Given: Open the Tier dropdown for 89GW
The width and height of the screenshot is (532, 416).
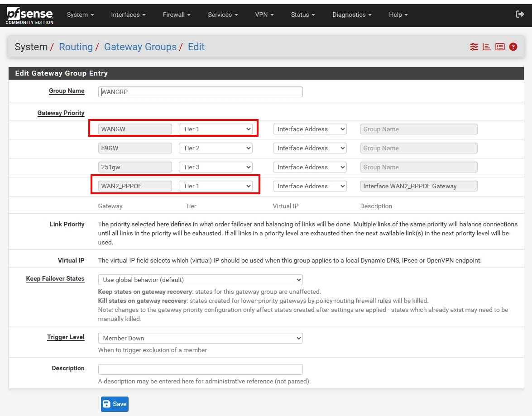Looking at the screenshot, I should (x=216, y=148).
